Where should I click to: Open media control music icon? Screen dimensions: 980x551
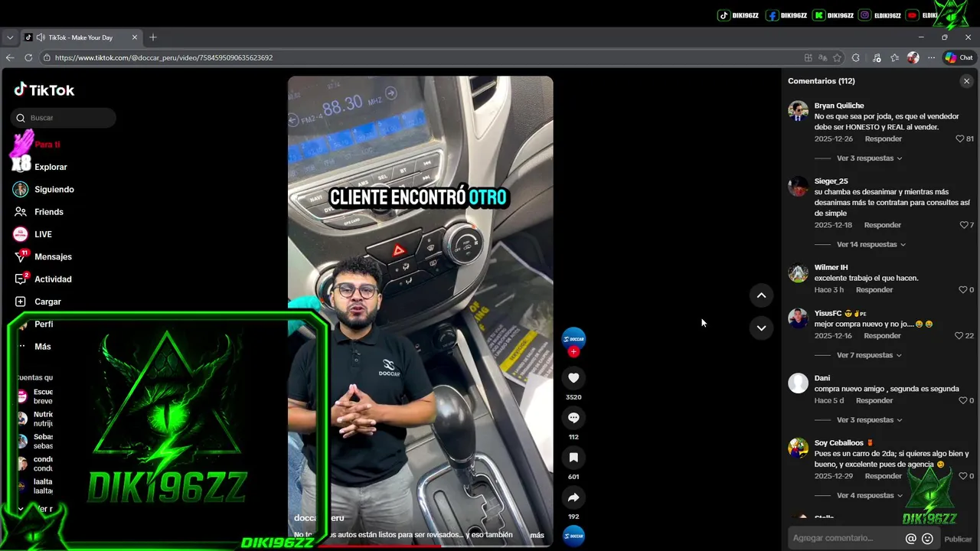[x=877, y=57]
